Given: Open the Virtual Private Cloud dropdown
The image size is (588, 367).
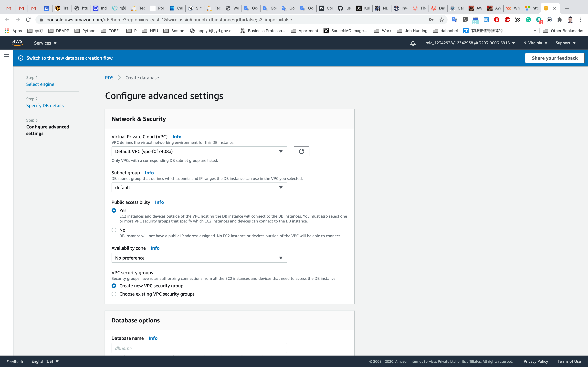Looking at the screenshot, I should (x=199, y=151).
